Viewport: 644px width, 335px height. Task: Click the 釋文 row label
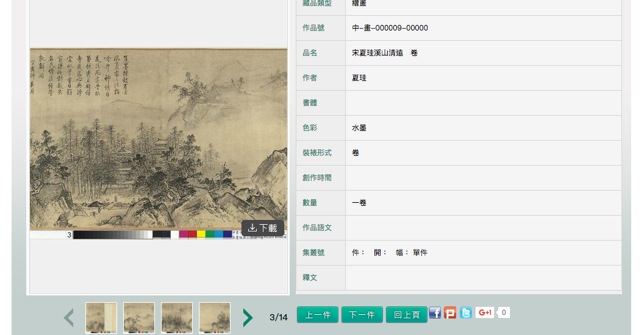[310, 278]
